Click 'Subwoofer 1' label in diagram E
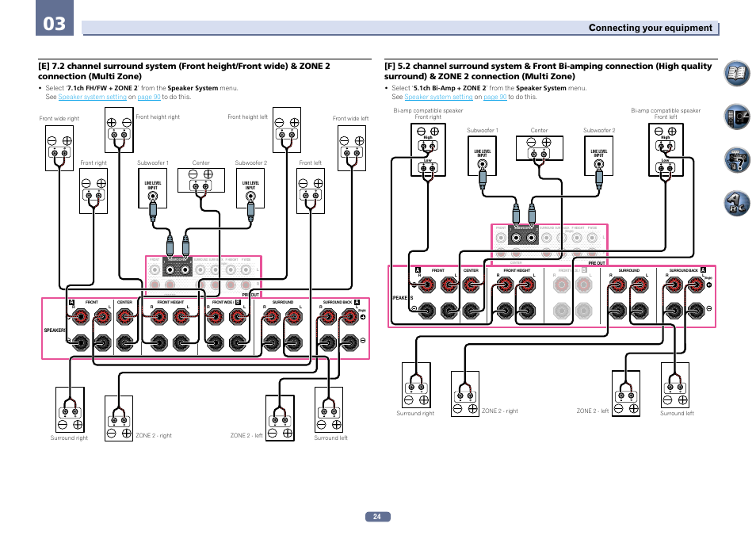Image resolution: width=756 pixels, height=535 pixels. (153, 163)
